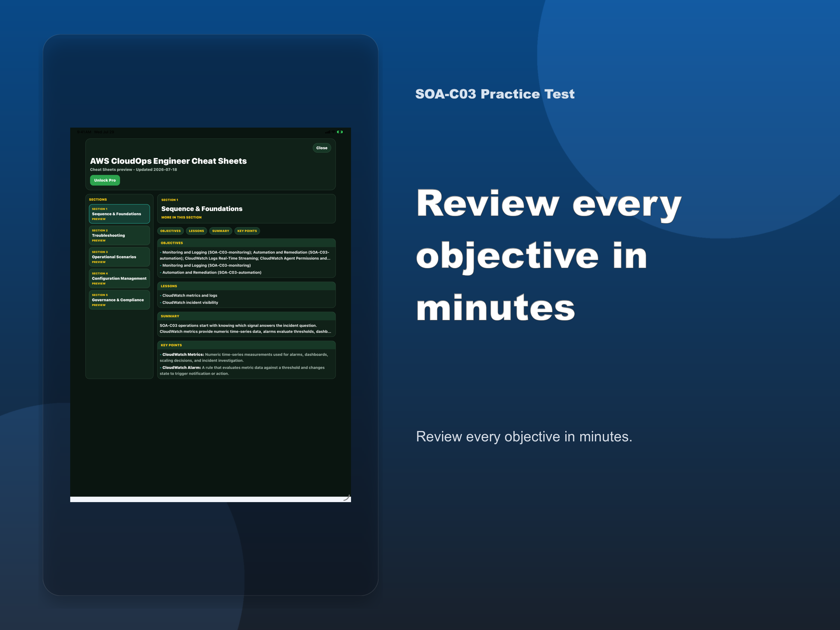The height and width of the screenshot is (630, 840).
Task: Click the CloudWatch Metrics key point
Action: point(244,357)
